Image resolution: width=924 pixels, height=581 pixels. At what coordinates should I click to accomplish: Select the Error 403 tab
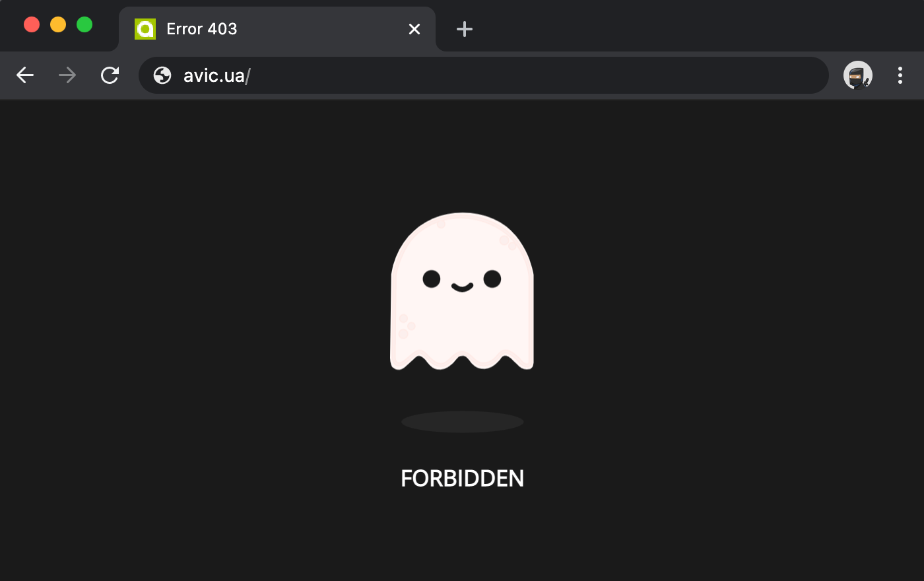pos(277,29)
